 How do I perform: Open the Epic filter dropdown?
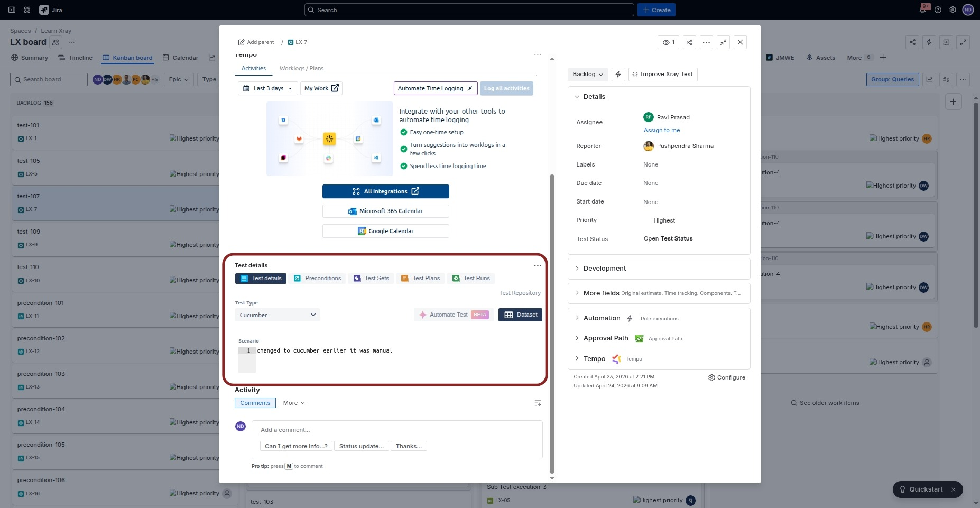coord(179,80)
